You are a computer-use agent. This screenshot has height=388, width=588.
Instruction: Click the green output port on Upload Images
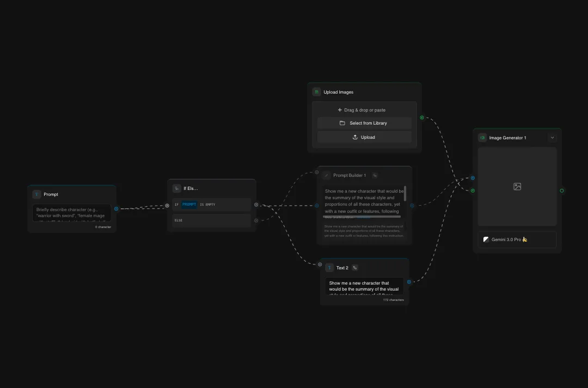coord(421,118)
